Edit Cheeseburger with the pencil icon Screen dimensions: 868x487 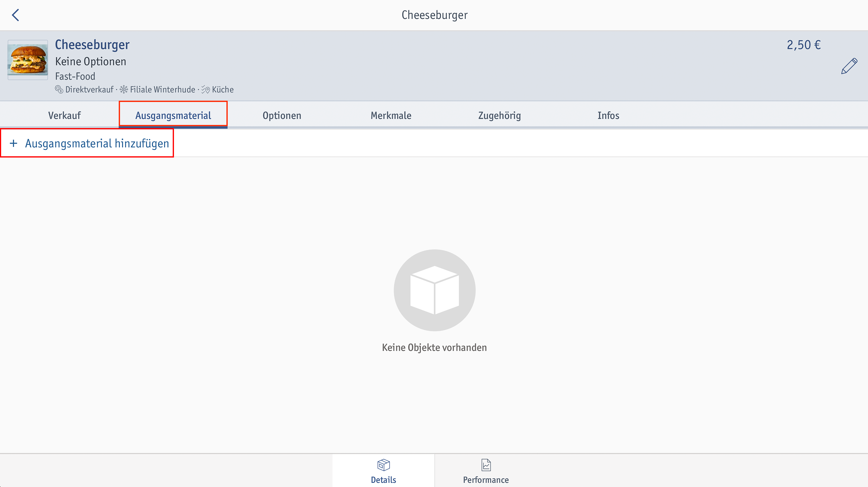[849, 66]
